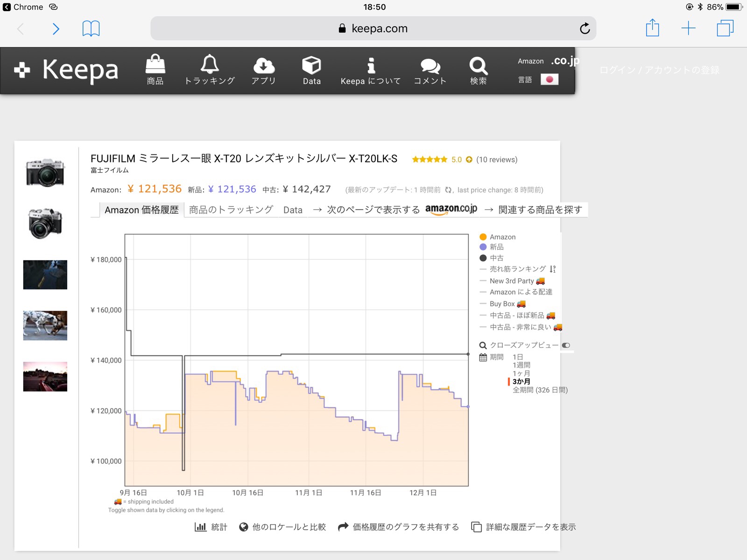Image resolution: width=747 pixels, height=560 pixels.
Task: Select the 全期間 (326 日間) range
Action: coord(540,390)
